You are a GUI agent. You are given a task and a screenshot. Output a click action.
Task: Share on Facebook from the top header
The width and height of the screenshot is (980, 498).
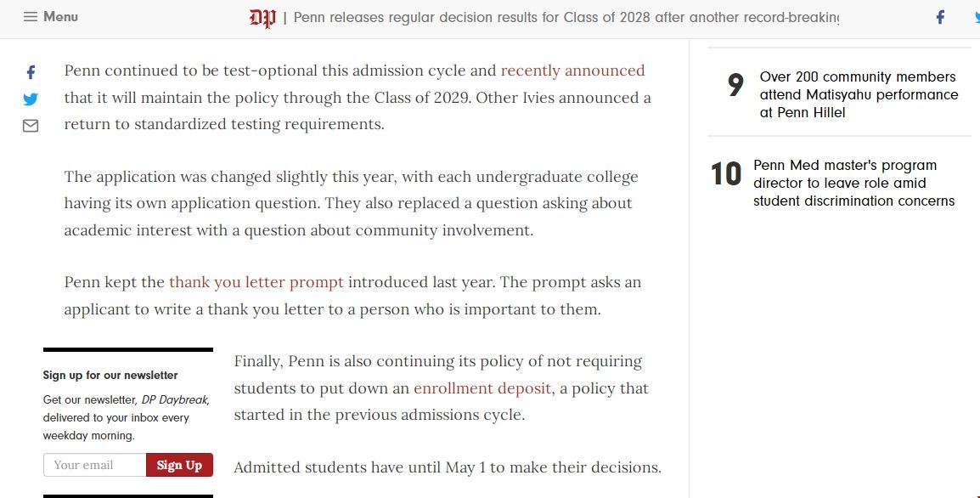click(940, 17)
